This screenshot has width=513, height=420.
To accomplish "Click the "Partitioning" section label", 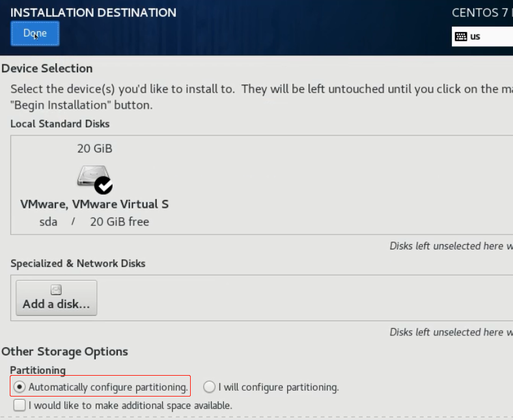I will click(38, 371).
